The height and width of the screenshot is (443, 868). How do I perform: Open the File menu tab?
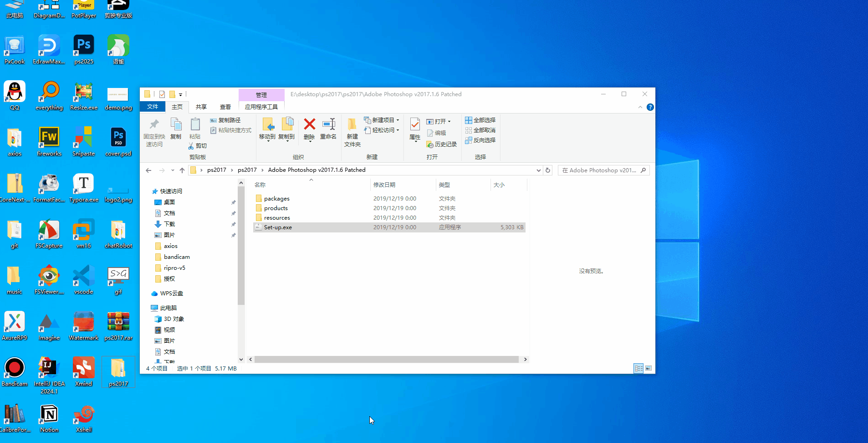153,107
